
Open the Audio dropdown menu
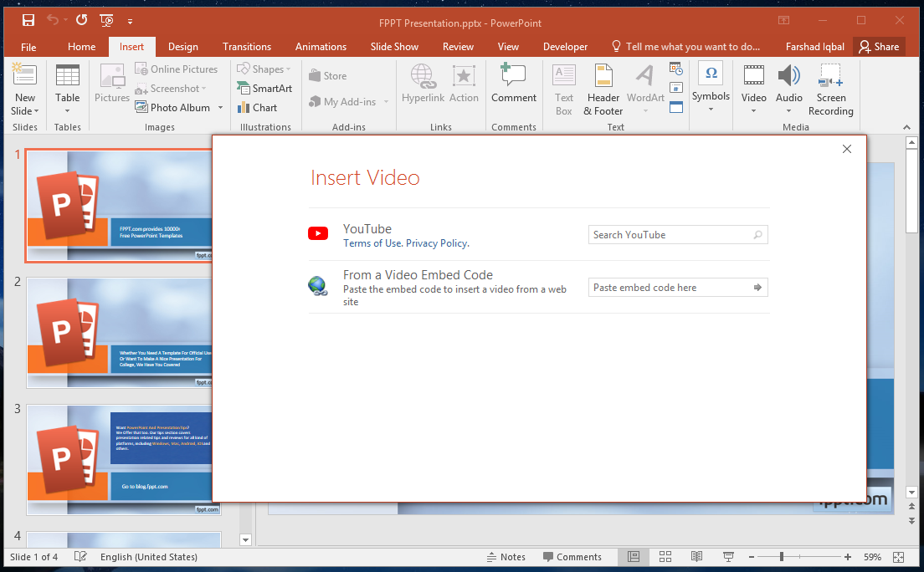click(x=788, y=110)
